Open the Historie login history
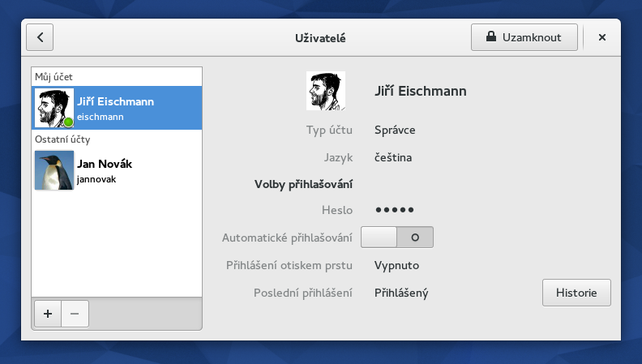Screen dimensions: 642x364 click(x=576, y=293)
